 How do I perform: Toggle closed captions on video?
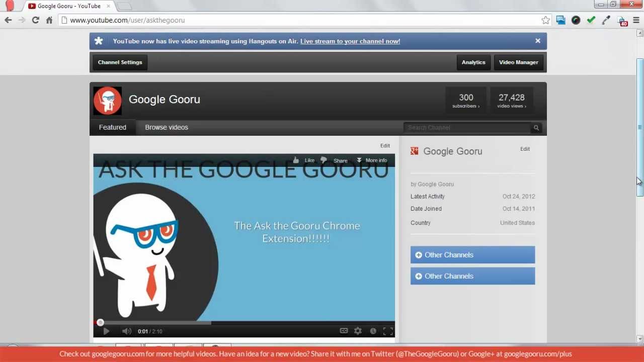(344, 331)
